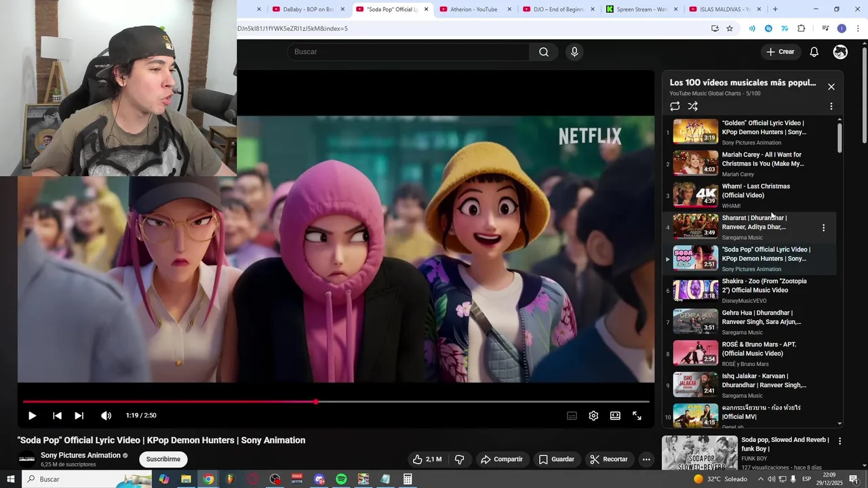Click the Crear button
The width and height of the screenshot is (868, 488).
point(780,52)
